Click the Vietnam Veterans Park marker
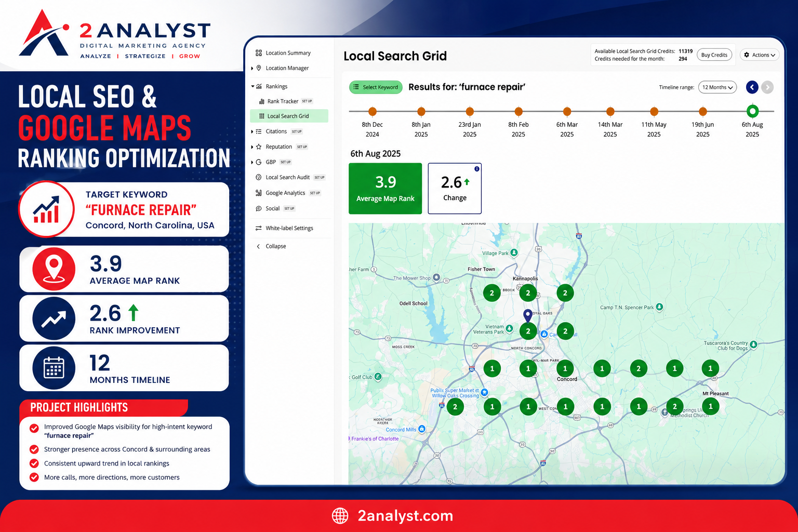The image size is (798, 532). tap(510, 328)
